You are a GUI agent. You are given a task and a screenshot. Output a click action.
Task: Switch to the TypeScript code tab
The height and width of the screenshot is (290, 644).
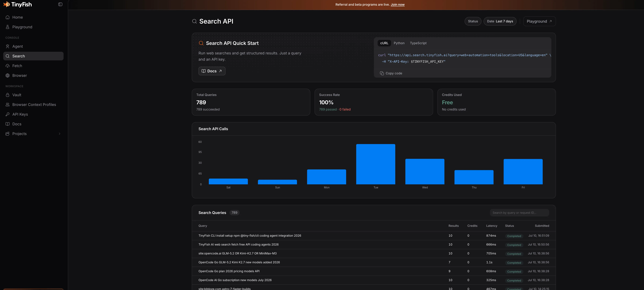(x=418, y=43)
